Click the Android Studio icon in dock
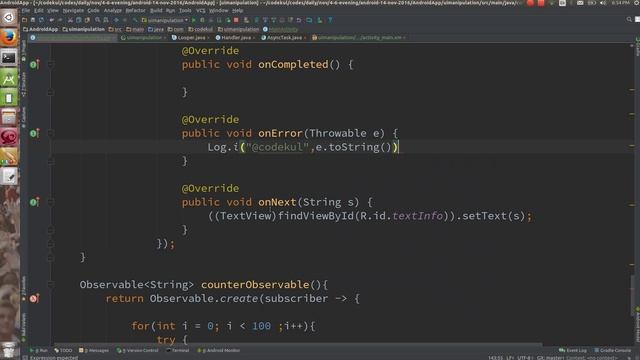Screen dimensions: 640x360 pos(9,78)
